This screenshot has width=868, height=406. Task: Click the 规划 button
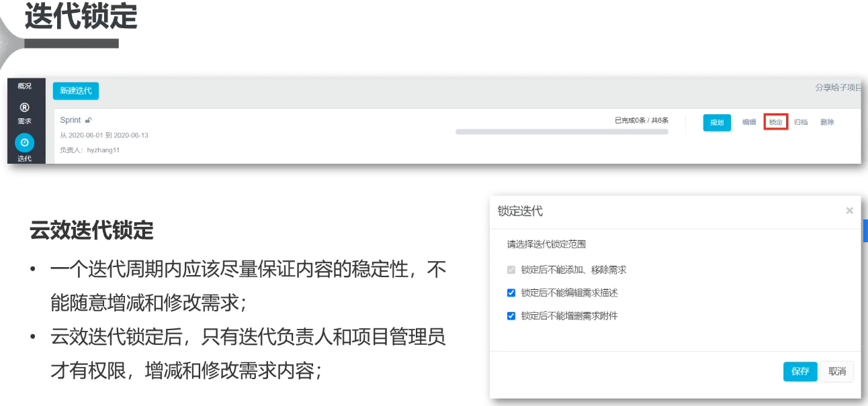click(x=717, y=123)
